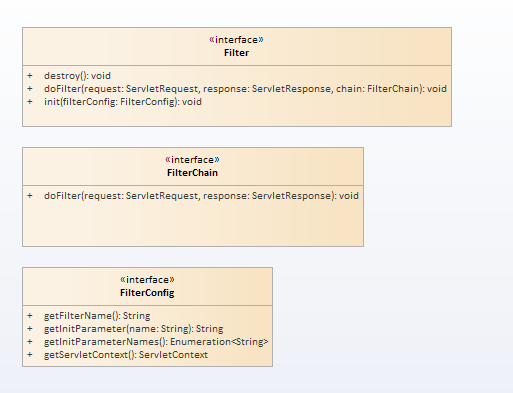Viewport: 513px width, 393px height.
Task: Click empty area inside FilterChain compartment
Action: [x=193, y=224]
